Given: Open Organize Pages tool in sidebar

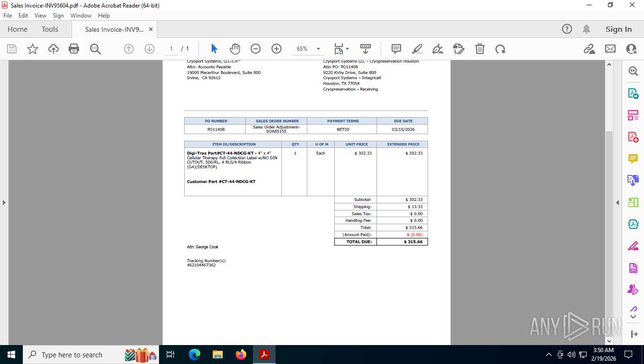Looking at the screenshot, I should [633, 115].
